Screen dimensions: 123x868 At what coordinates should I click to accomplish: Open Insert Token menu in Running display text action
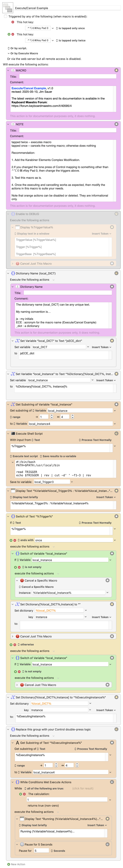(97, 825)
